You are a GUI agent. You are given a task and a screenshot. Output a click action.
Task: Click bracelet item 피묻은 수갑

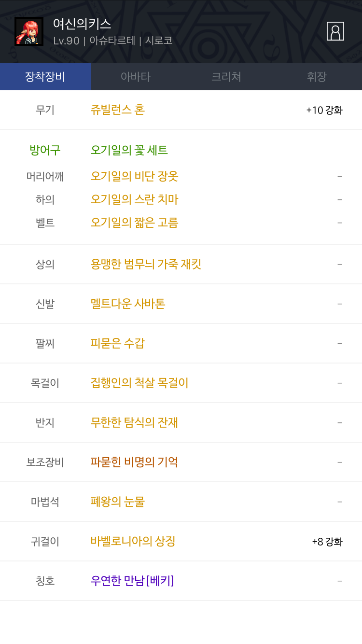[118, 343]
